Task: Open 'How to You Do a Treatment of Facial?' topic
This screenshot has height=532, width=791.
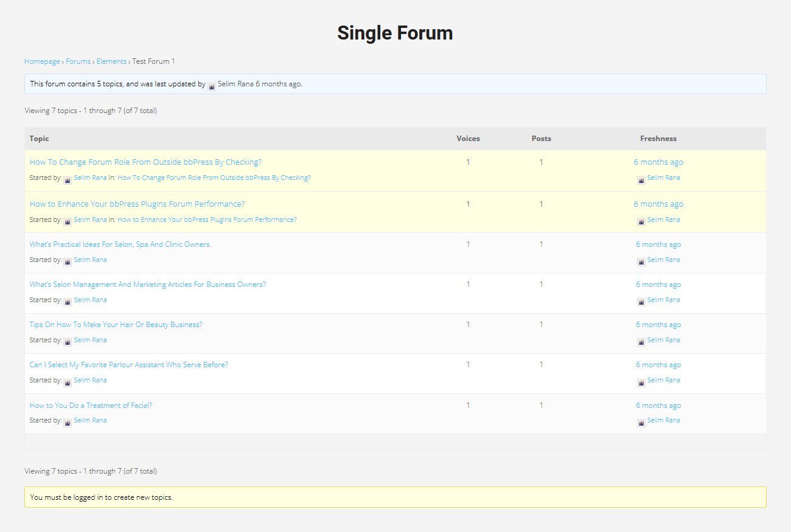Action: pyautogui.click(x=91, y=406)
